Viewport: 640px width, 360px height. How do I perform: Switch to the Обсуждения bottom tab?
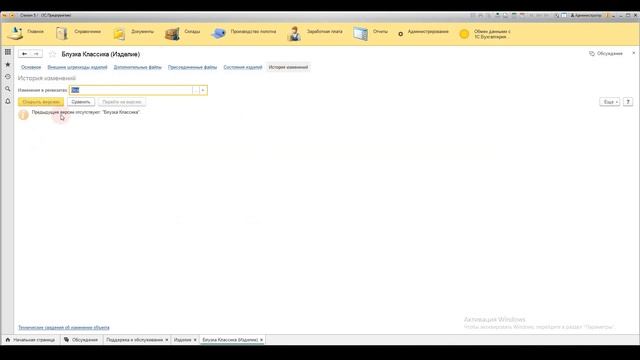click(81, 340)
